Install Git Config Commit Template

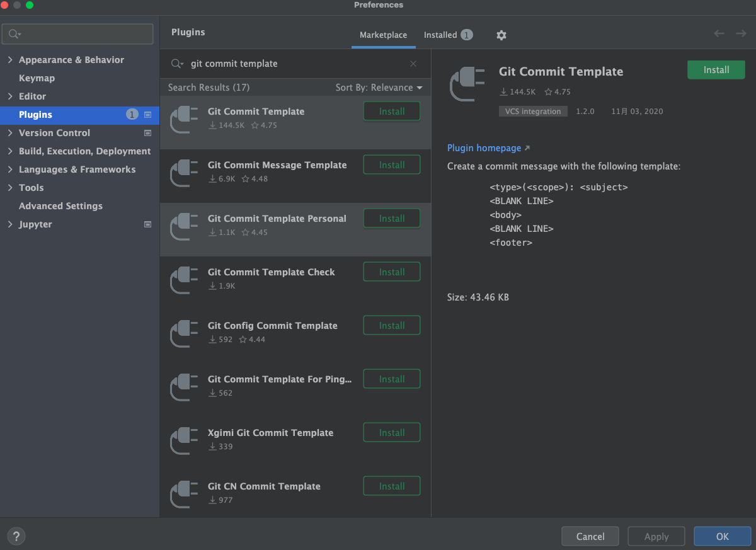(x=392, y=326)
